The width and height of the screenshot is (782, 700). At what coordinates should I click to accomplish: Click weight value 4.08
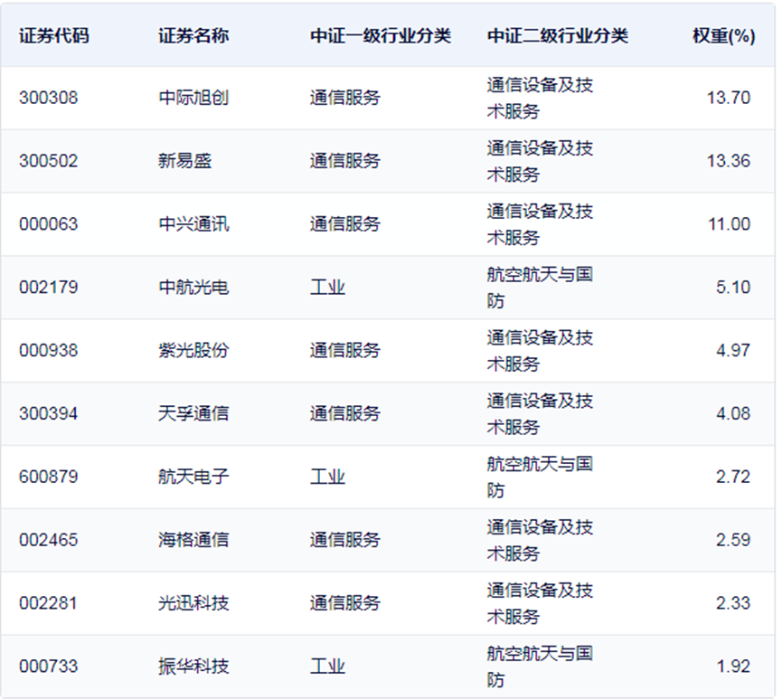(x=733, y=413)
